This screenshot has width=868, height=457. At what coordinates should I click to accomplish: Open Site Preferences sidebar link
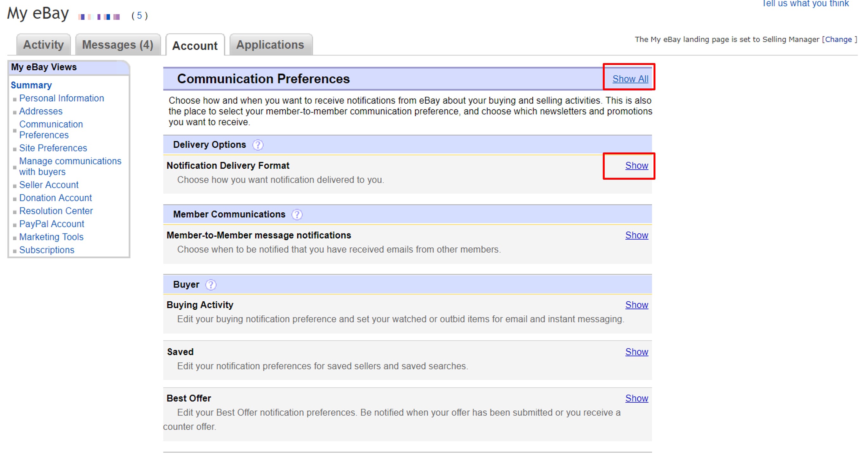tap(53, 148)
